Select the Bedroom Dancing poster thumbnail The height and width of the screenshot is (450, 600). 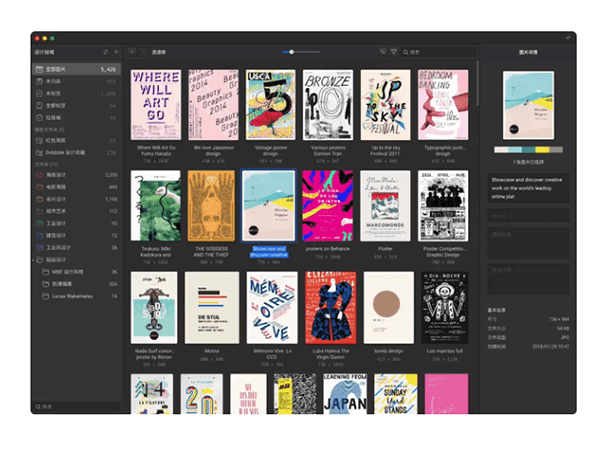coord(443,104)
